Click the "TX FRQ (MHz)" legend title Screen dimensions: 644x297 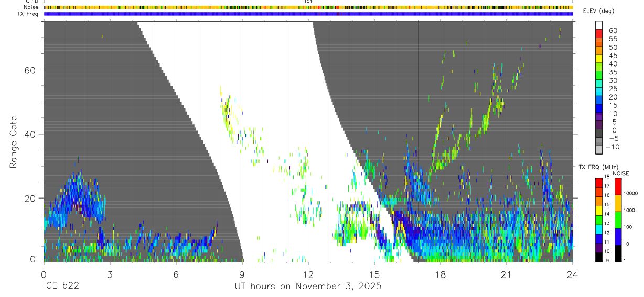pos(598,167)
